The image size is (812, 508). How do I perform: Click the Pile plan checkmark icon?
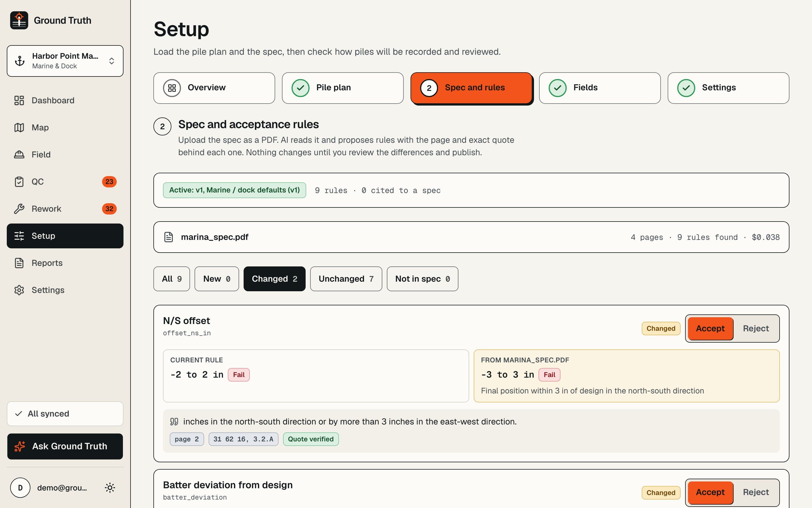(300, 88)
